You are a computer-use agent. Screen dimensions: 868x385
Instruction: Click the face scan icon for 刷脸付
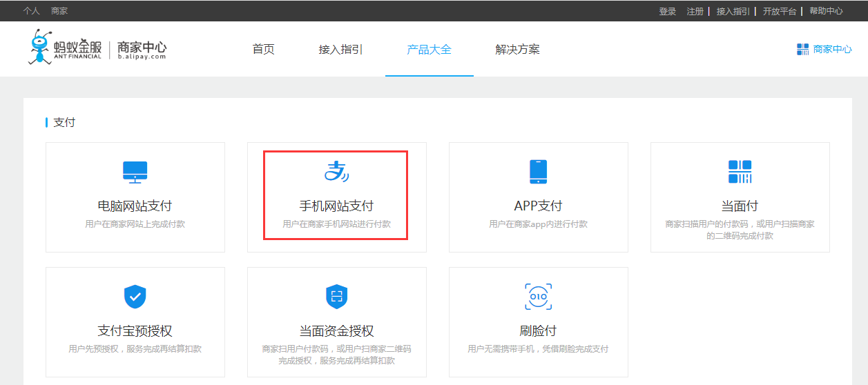pos(538,297)
